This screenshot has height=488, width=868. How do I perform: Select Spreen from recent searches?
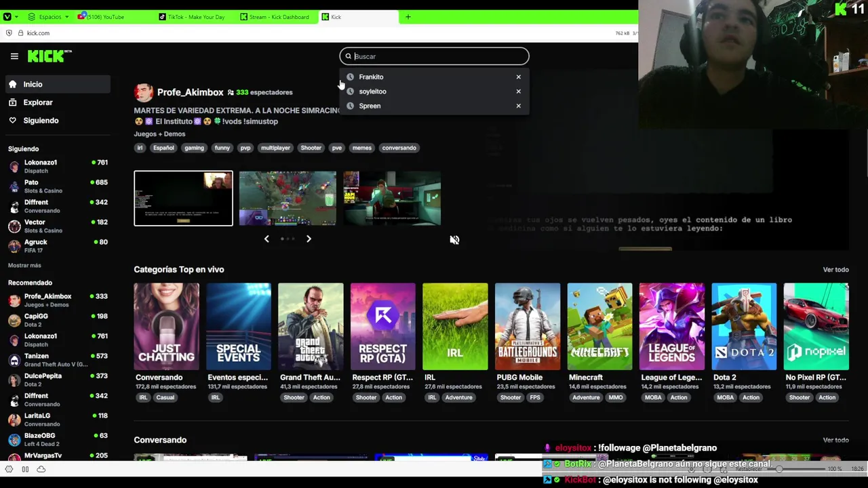[370, 106]
